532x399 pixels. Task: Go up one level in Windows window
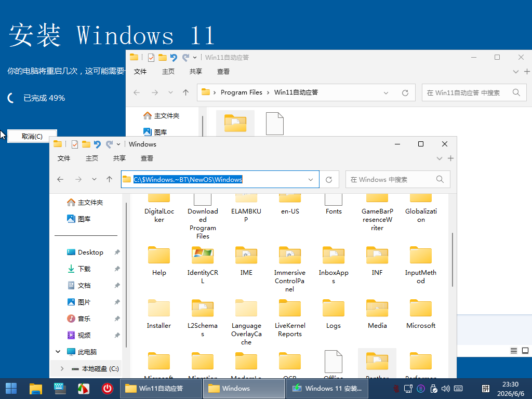(x=109, y=179)
